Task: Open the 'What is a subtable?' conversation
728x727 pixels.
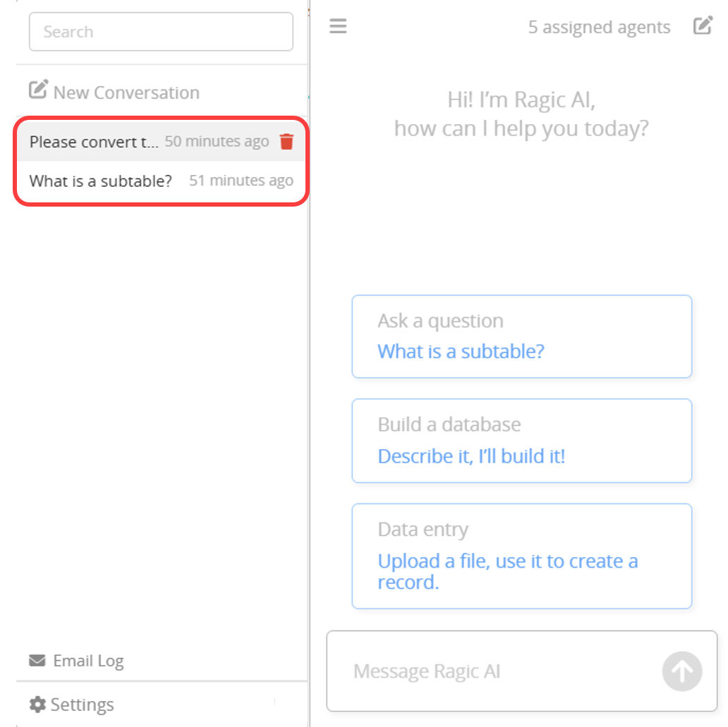Action: pos(101,181)
